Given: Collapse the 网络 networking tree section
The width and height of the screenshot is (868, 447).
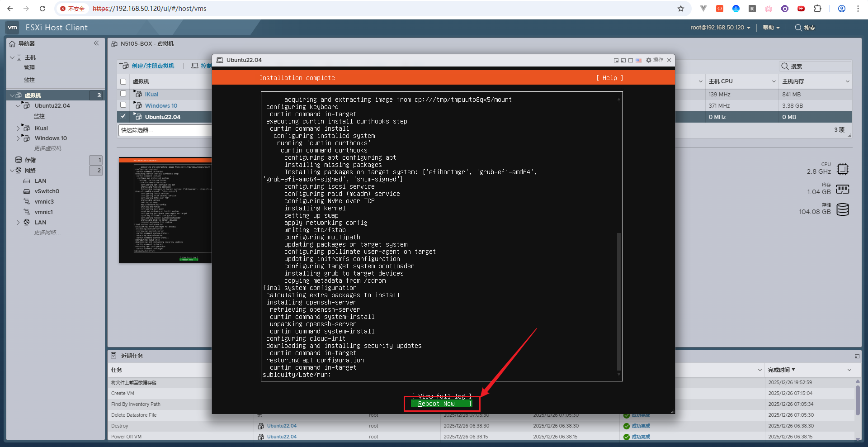Looking at the screenshot, I should pos(12,171).
